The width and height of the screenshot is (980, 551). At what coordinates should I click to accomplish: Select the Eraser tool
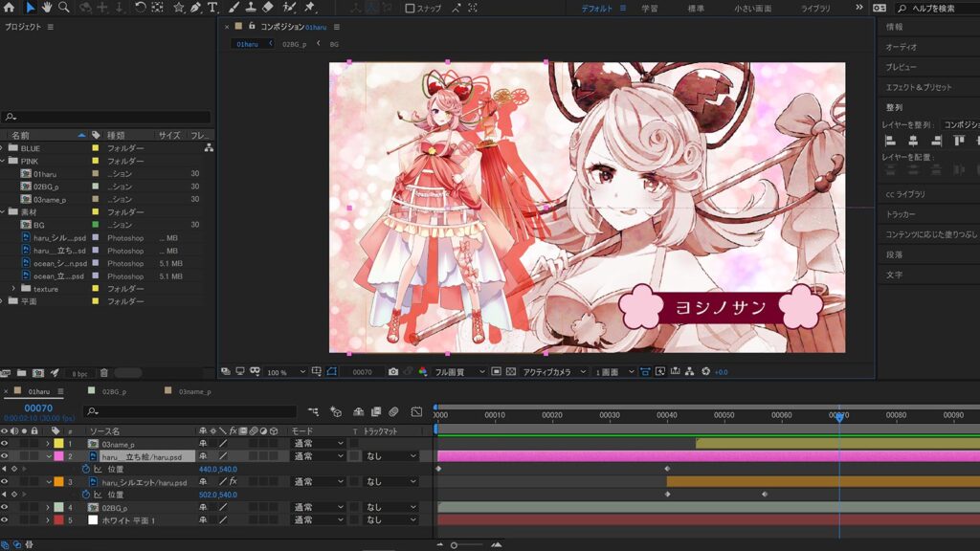click(x=268, y=8)
